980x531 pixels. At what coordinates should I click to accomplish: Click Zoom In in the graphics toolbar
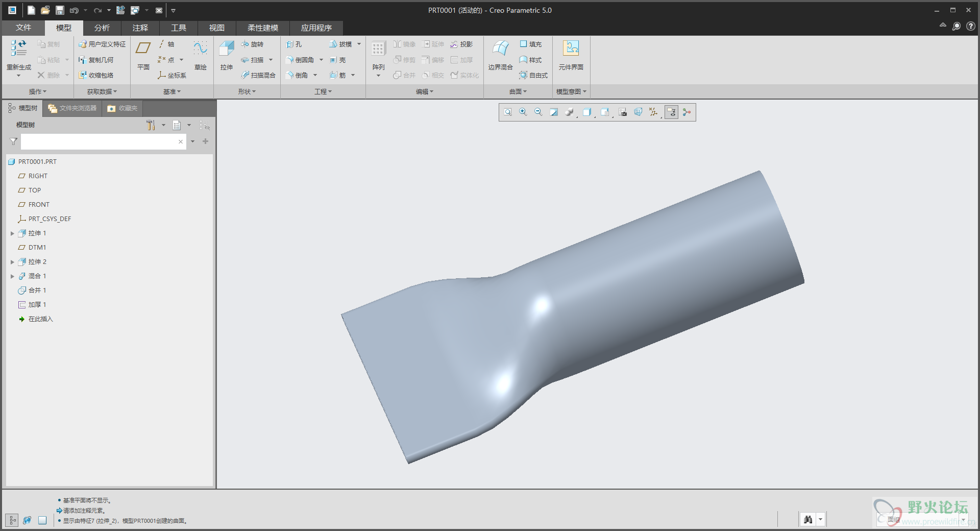[523, 112]
